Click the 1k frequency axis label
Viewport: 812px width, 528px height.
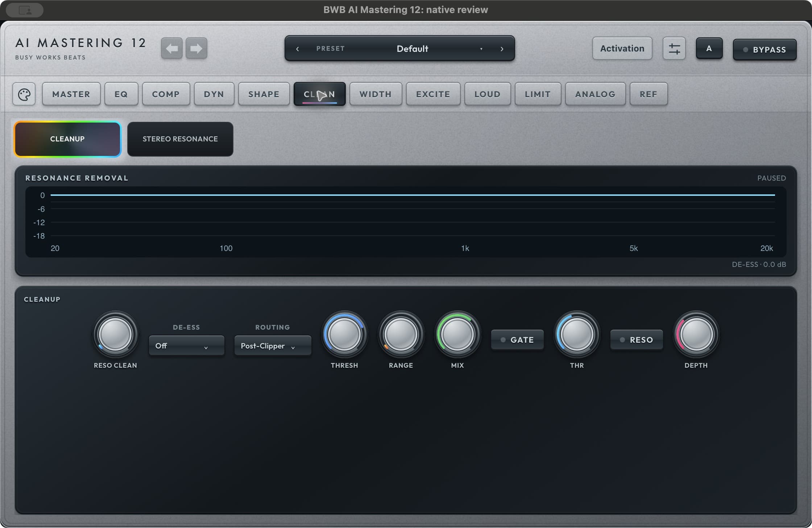click(465, 248)
